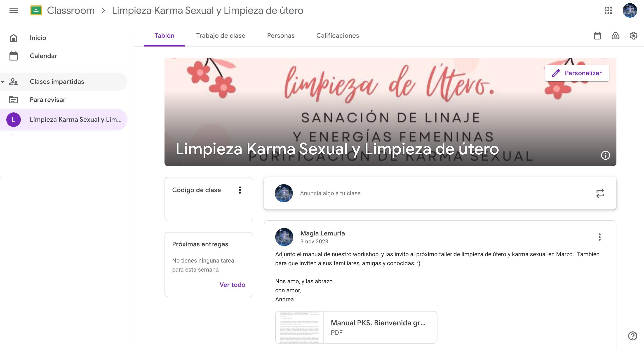644x349 pixels.
Task: Switch to the Personas tab
Action: pos(281,36)
